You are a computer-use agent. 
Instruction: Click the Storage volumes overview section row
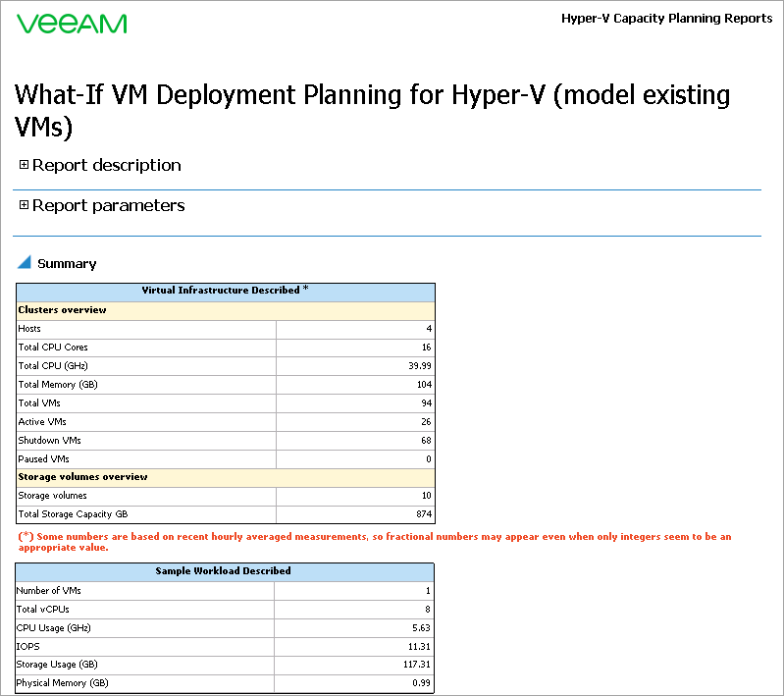point(226,477)
